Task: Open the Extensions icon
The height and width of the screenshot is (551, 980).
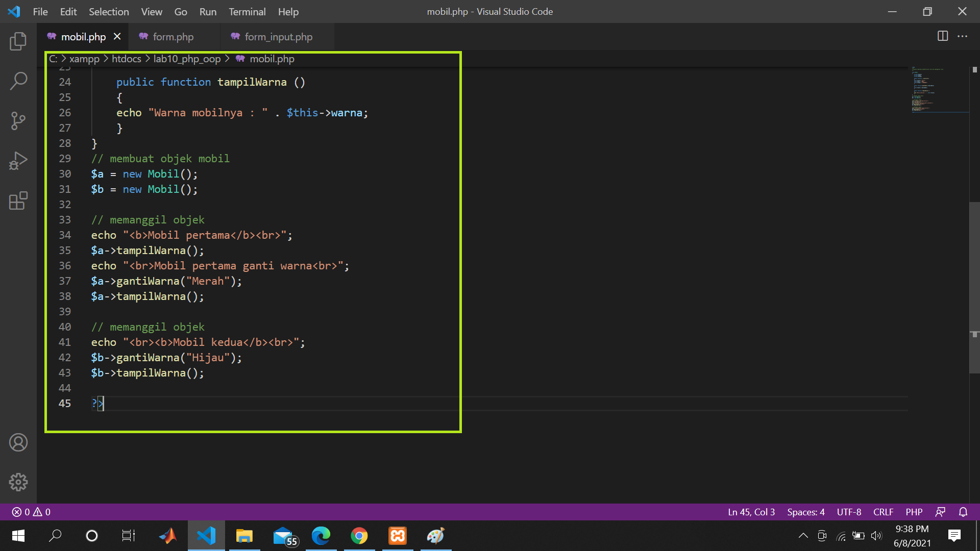Action: 18,201
